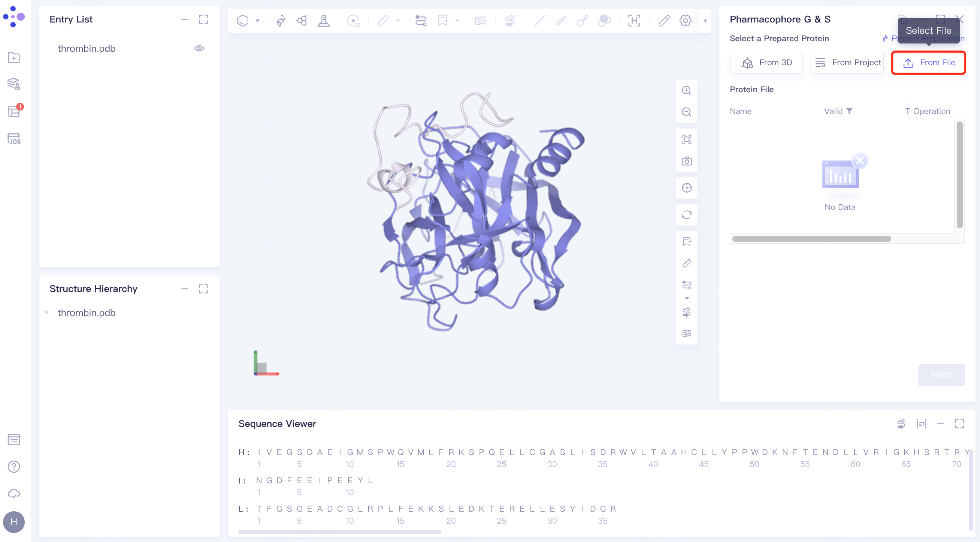980x542 pixels.
Task: Open display style sliders in top toolbar
Action: point(421,21)
